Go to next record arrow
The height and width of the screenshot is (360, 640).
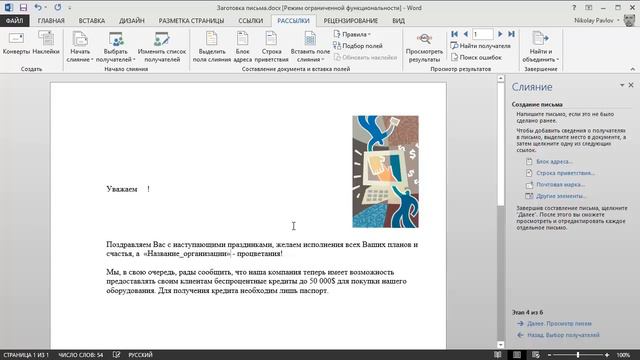(x=500, y=34)
